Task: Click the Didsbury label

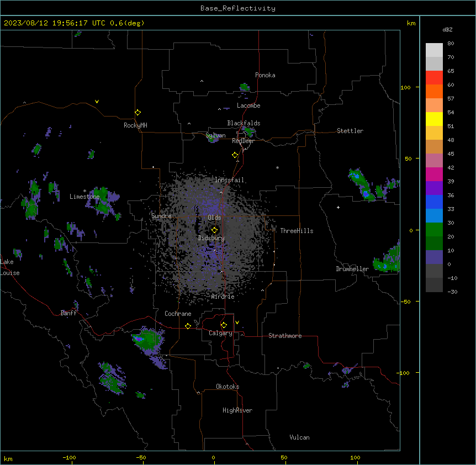Action: pyautogui.click(x=211, y=238)
